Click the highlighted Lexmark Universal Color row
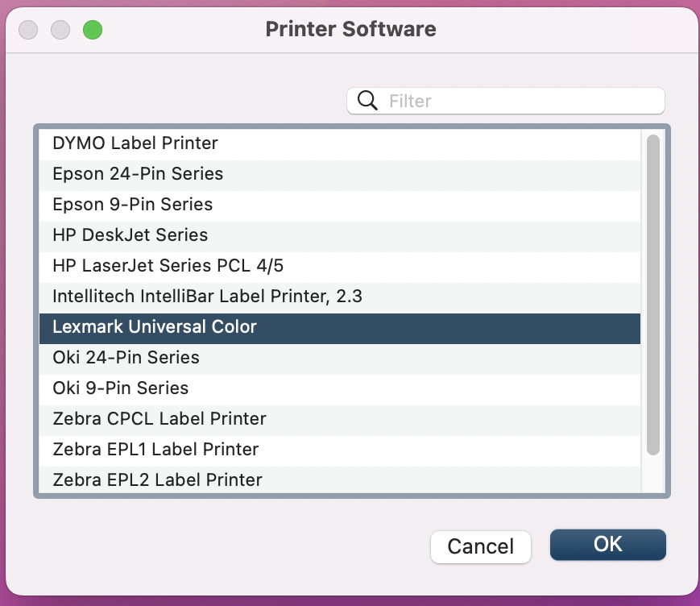Screen dimensions: 700x606 339,327
